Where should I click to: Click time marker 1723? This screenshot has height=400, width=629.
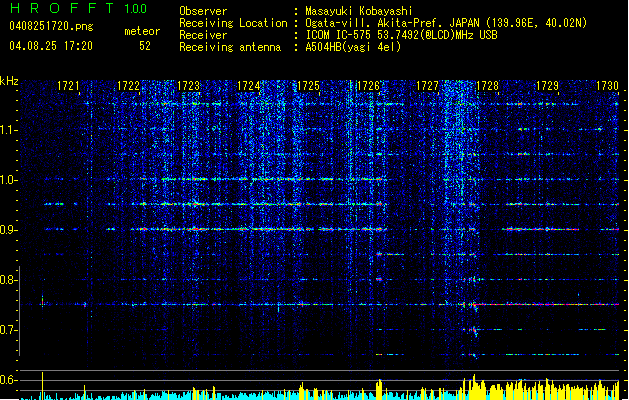click(188, 86)
